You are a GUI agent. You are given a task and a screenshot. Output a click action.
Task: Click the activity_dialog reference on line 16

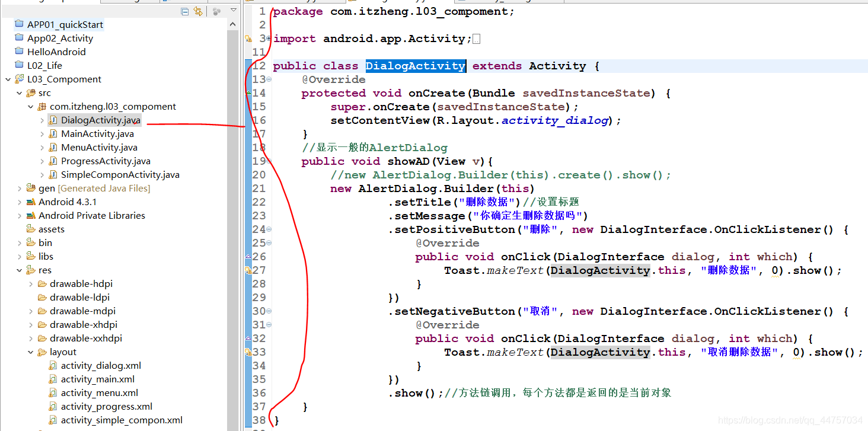(555, 120)
